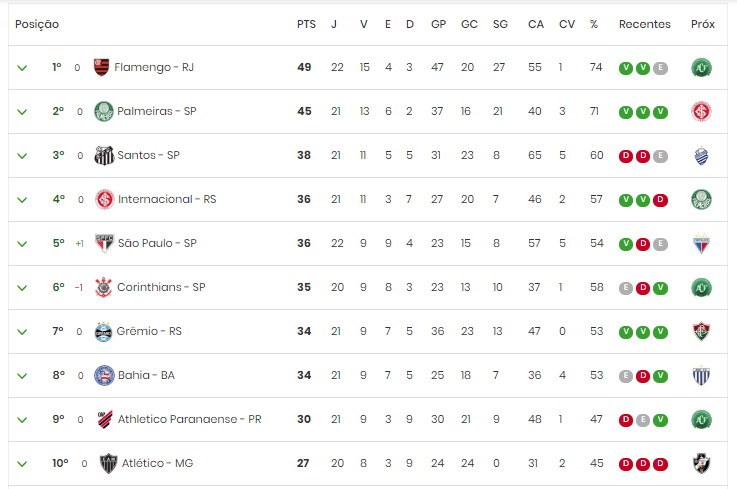The height and width of the screenshot is (489, 737).
Task: Sort table by PTS column header
Action: (x=306, y=24)
